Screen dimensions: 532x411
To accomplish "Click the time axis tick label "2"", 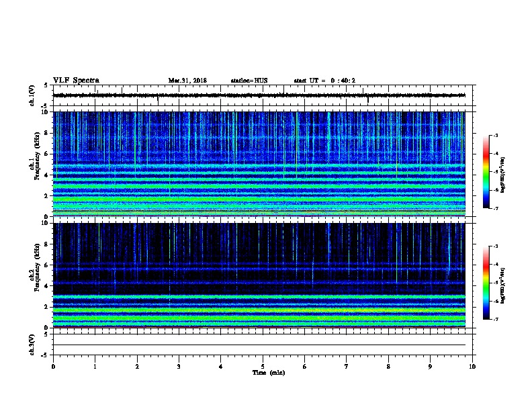I will (137, 367).
